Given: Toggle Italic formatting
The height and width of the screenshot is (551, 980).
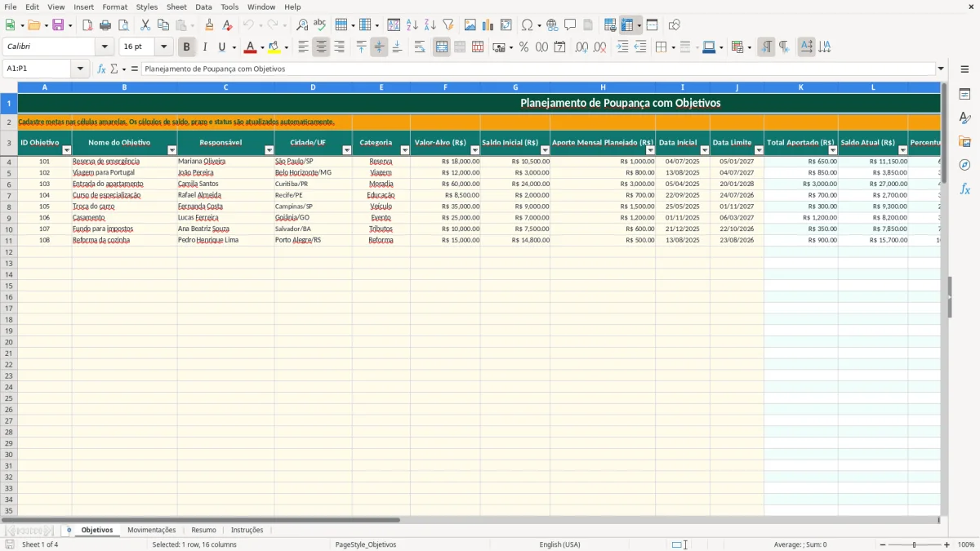Looking at the screenshot, I should (x=205, y=47).
